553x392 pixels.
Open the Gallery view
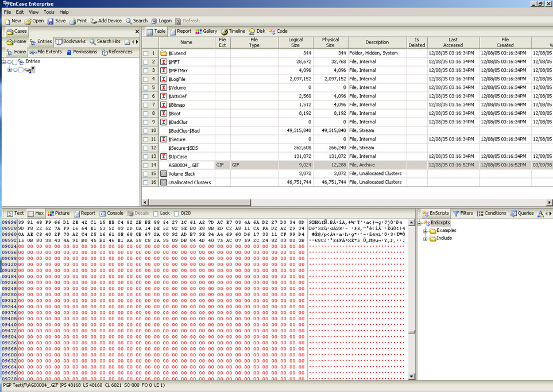(x=206, y=32)
